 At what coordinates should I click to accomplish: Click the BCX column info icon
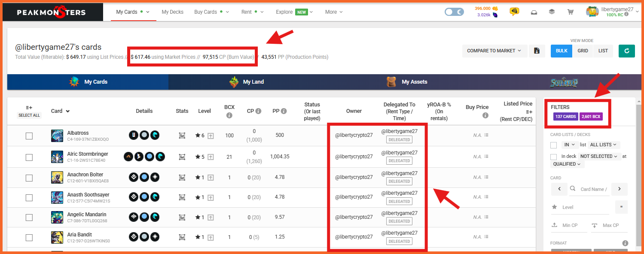229,115
